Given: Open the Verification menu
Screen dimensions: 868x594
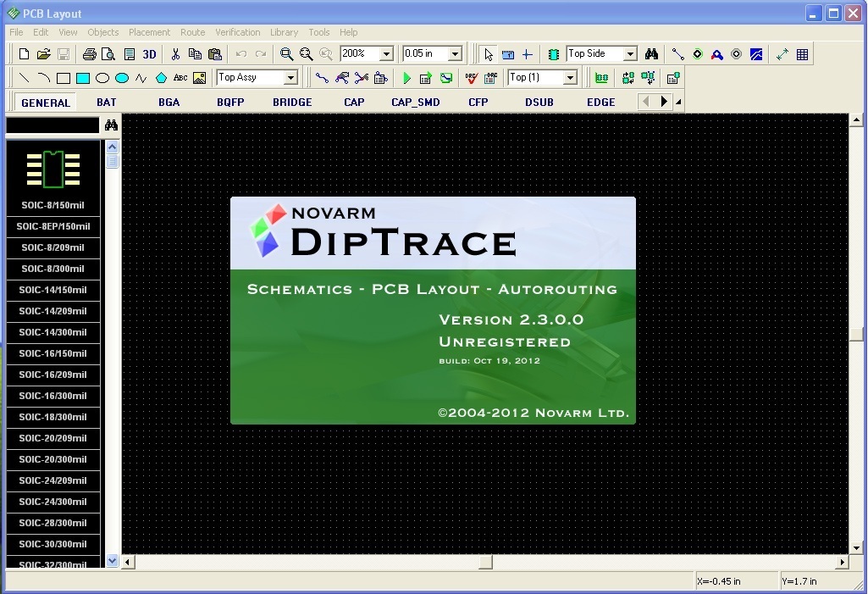Looking at the screenshot, I should point(237,32).
